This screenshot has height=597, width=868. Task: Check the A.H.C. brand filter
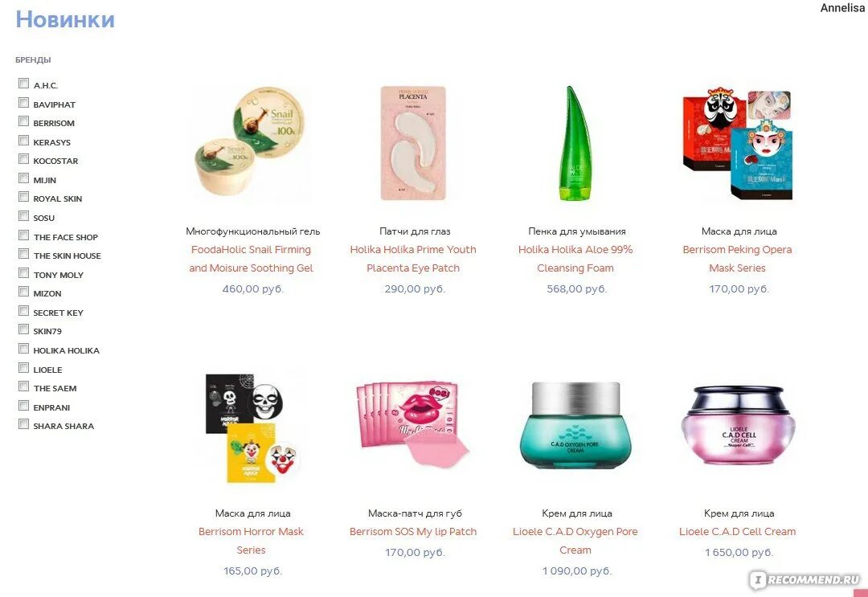pos(24,83)
